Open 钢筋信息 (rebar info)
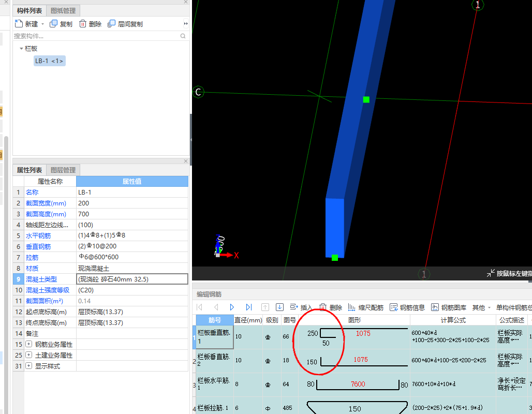This screenshot has height=414, width=532. [407, 307]
